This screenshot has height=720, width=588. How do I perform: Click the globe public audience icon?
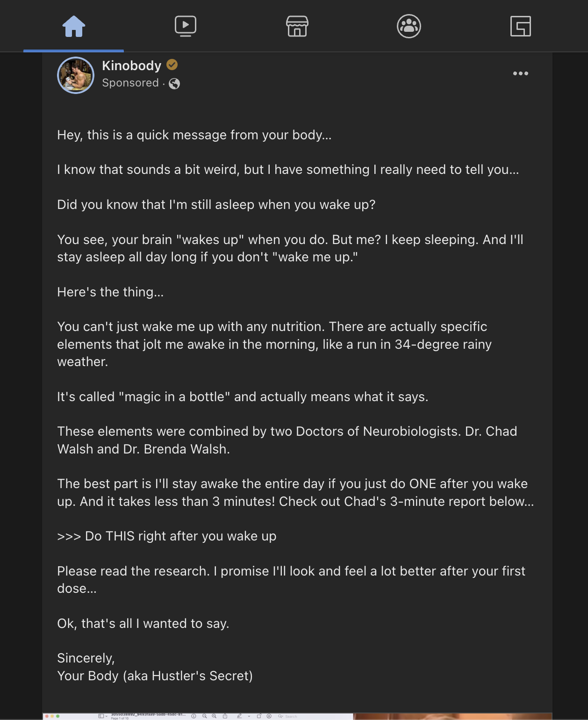pyautogui.click(x=174, y=84)
